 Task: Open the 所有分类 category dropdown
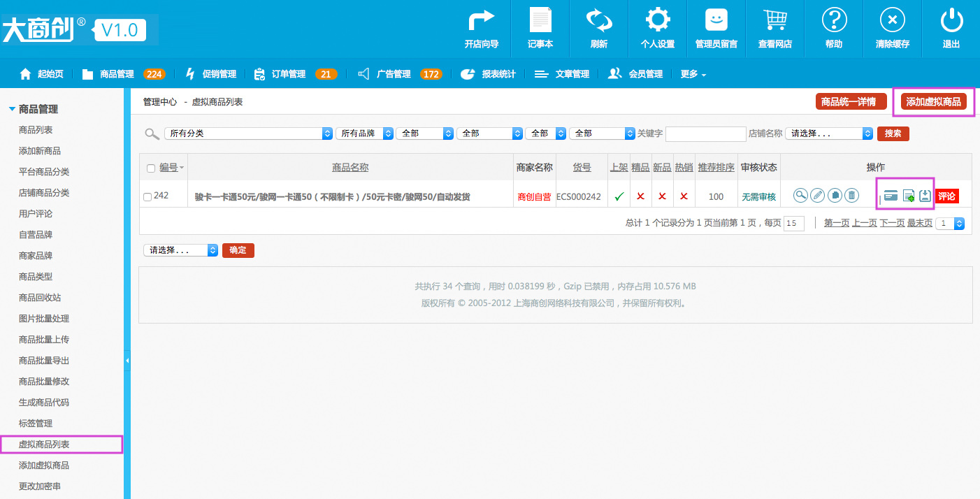pyautogui.click(x=248, y=133)
